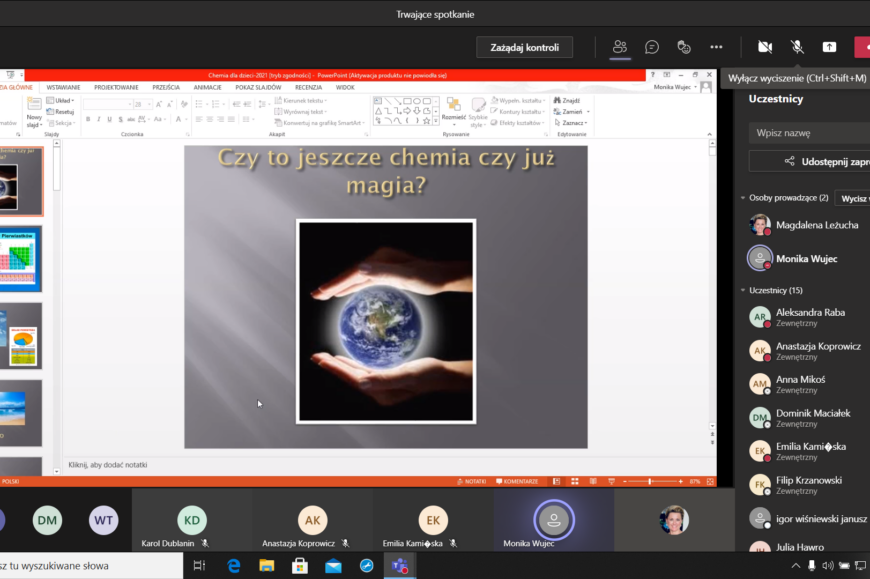This screenshot has height=579, width=870.
Task: Unmute the microphone in Teams toolbar
Action: [797, 47]
